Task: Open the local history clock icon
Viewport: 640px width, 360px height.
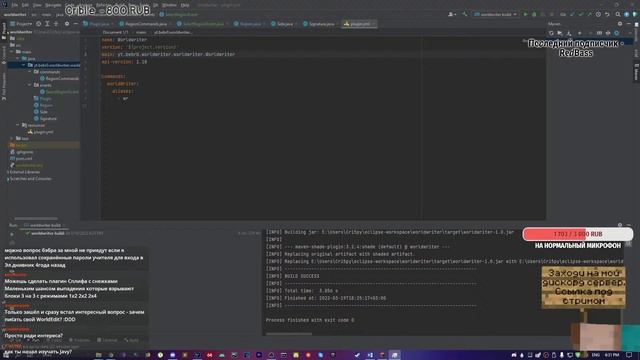Action: pos(598,14)
